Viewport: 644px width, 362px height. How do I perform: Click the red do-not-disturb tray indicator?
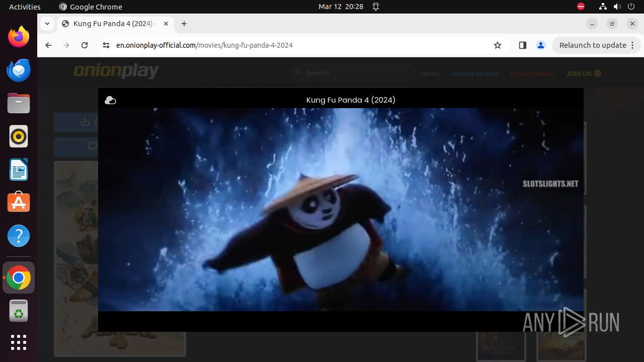click(x=581, y=7)
